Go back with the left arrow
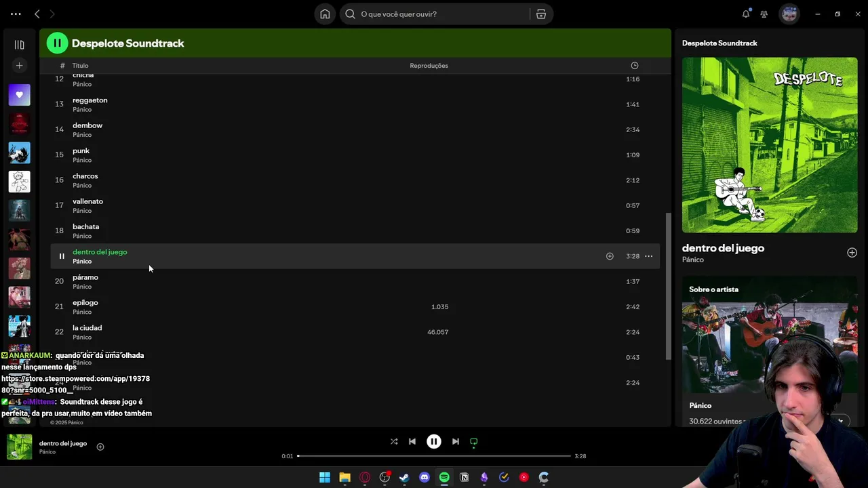868x488 pixels. point(37,14)
